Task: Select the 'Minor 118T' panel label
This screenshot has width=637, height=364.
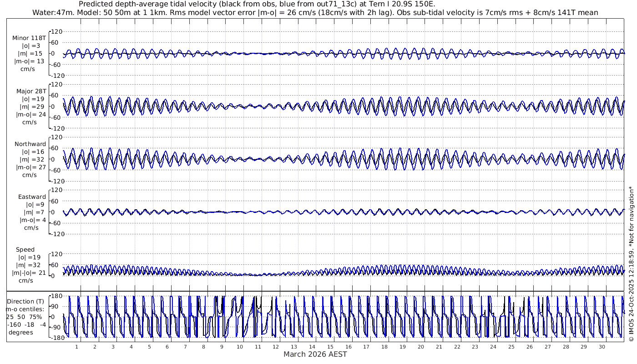Action: (x=29, y=38)
